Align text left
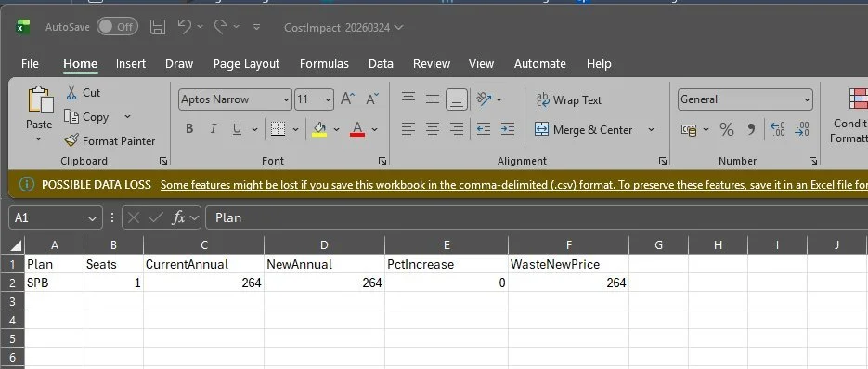868x369 pixels. click(x=408, y=129)
